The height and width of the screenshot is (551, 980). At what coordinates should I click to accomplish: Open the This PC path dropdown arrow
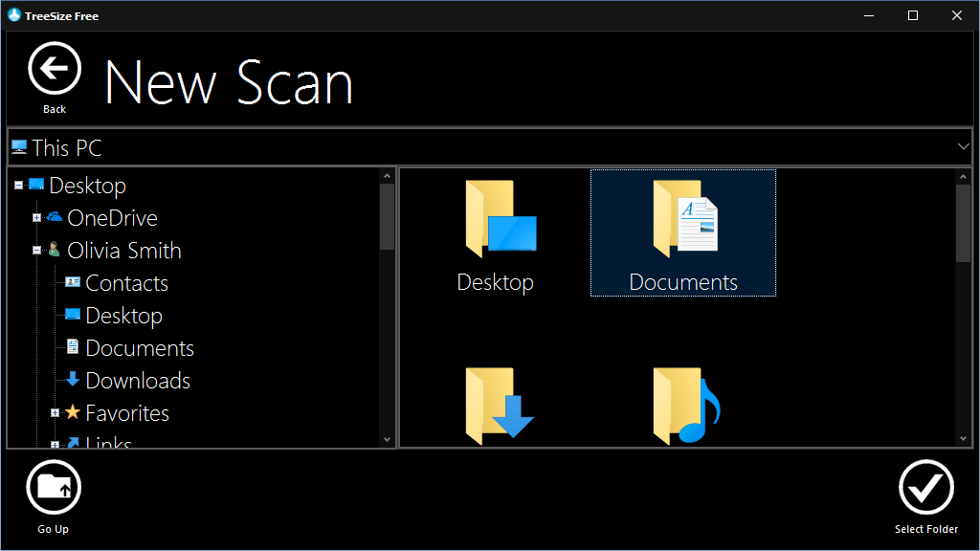click(963, 146)
